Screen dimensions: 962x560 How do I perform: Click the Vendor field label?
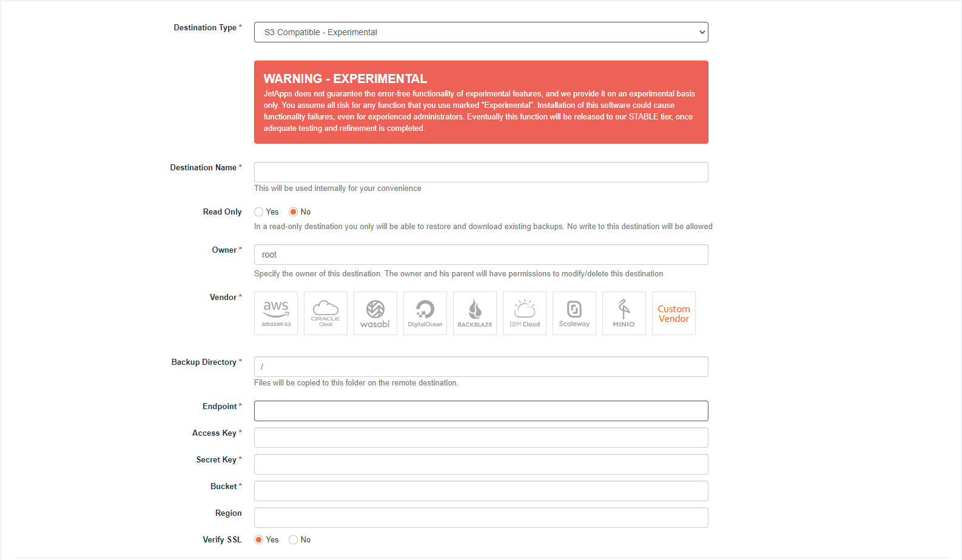click(x=223, y=298)
